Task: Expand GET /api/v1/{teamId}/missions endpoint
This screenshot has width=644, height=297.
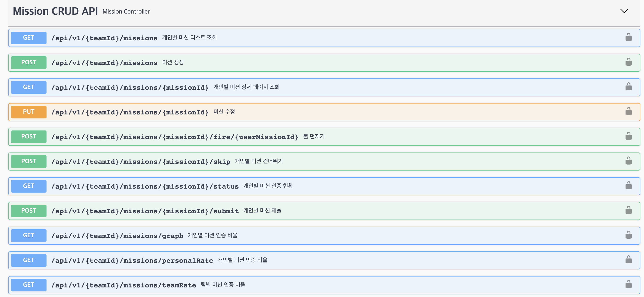Action: 104,38
